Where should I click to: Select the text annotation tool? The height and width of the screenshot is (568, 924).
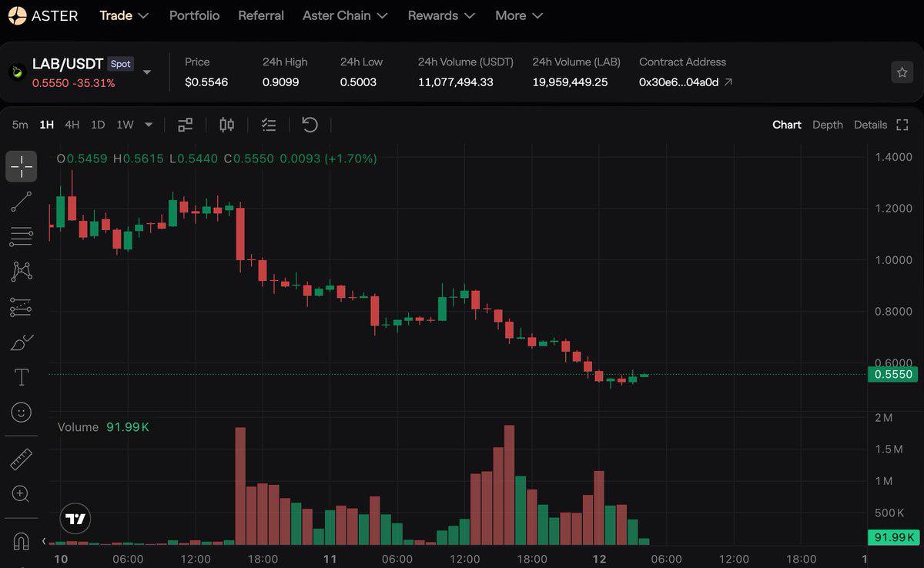pos(22,377)
